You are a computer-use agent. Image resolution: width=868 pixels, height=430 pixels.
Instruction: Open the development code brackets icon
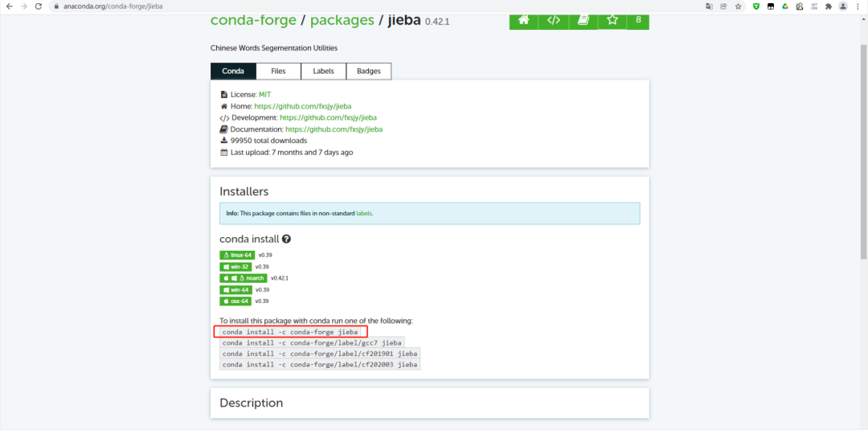554,20
